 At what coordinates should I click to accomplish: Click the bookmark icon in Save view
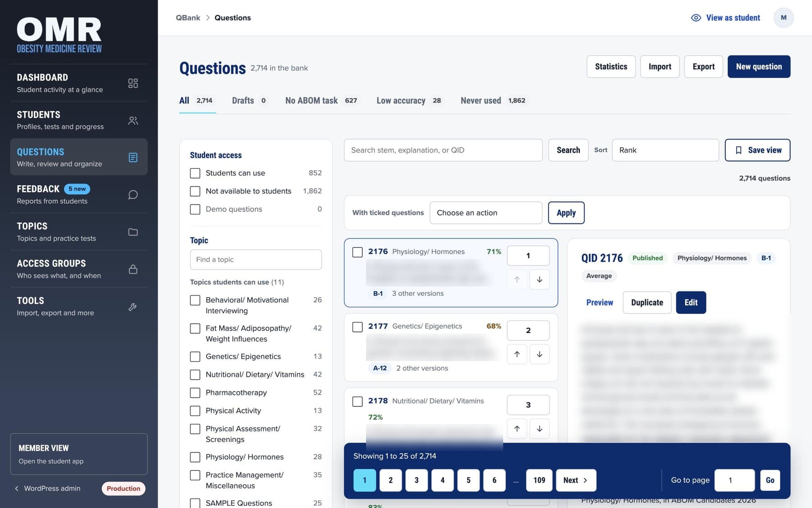click(738, 150)
